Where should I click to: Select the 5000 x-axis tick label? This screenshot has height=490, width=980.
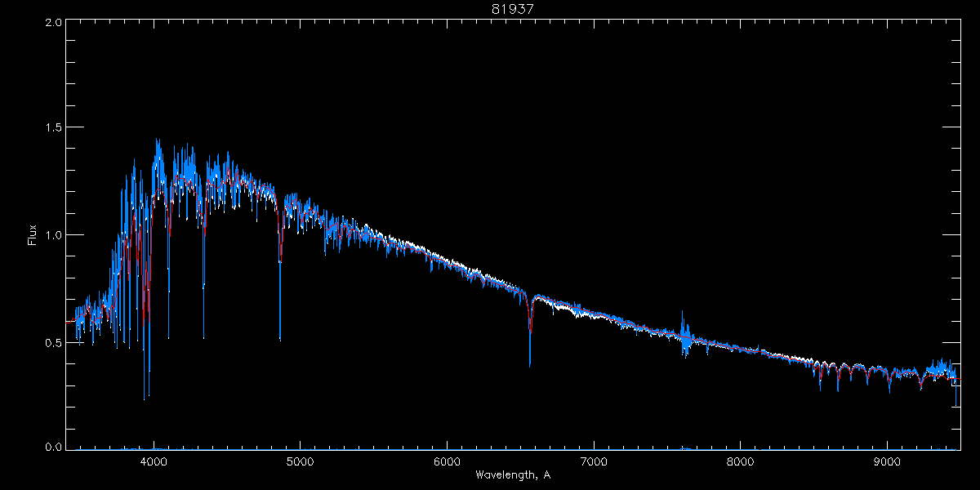point(300,461)
